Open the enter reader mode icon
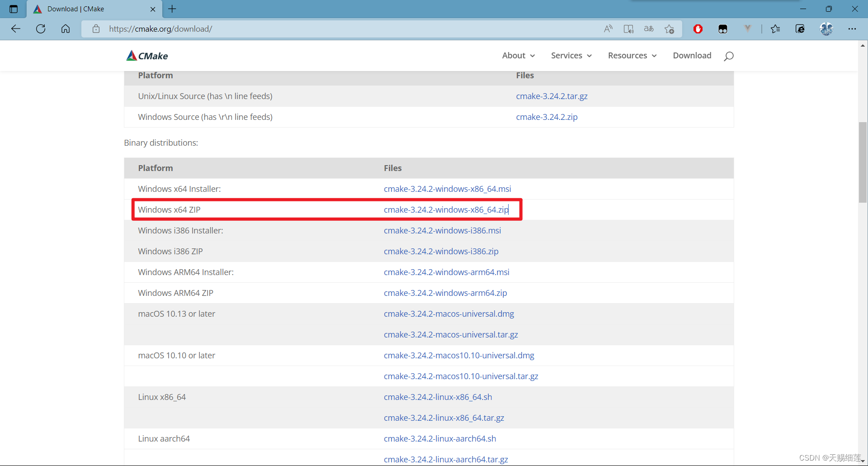This screenshot has height=466, width=868. click(628, 29)
